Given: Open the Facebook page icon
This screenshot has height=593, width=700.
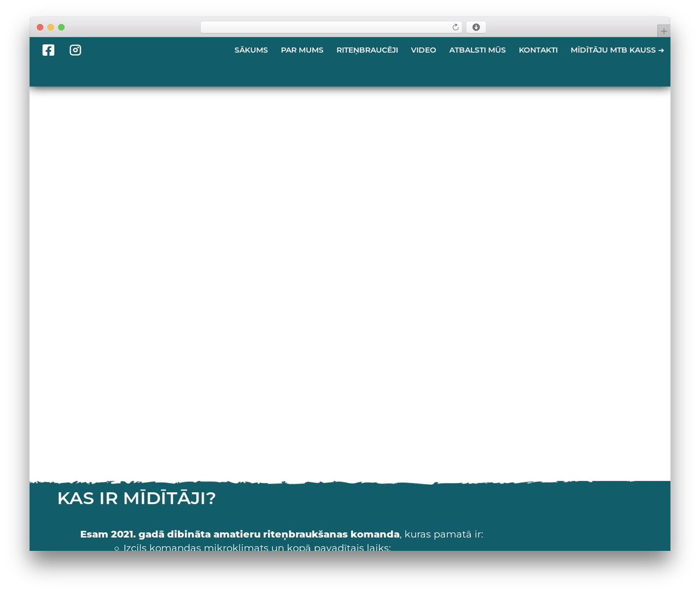Looking at the screenshot, I should click(x=49, y=50).
